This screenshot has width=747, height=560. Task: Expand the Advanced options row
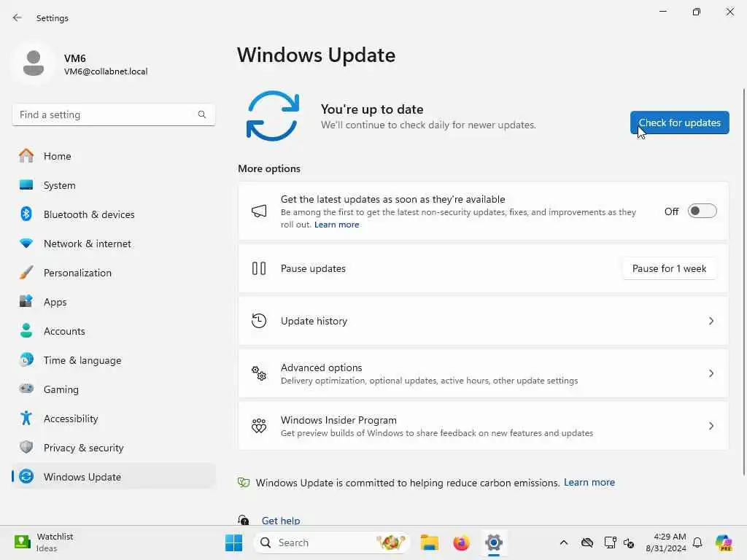(483, 373)
